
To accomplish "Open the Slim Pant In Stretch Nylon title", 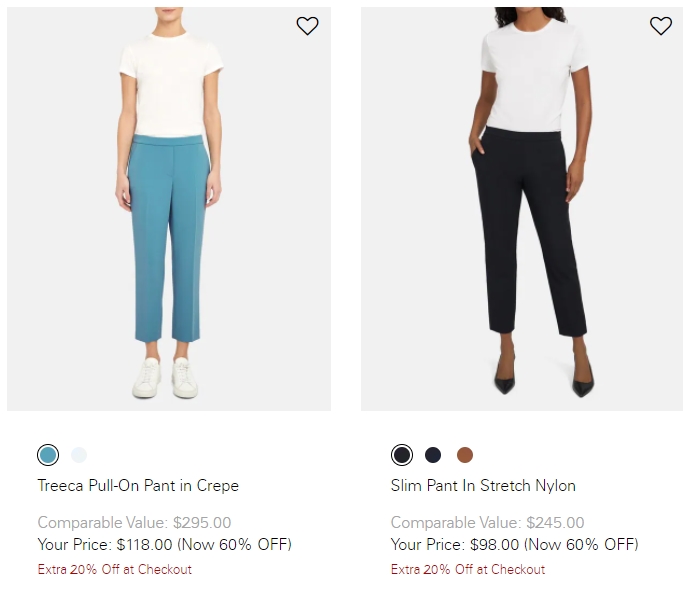I will point(483,485).
